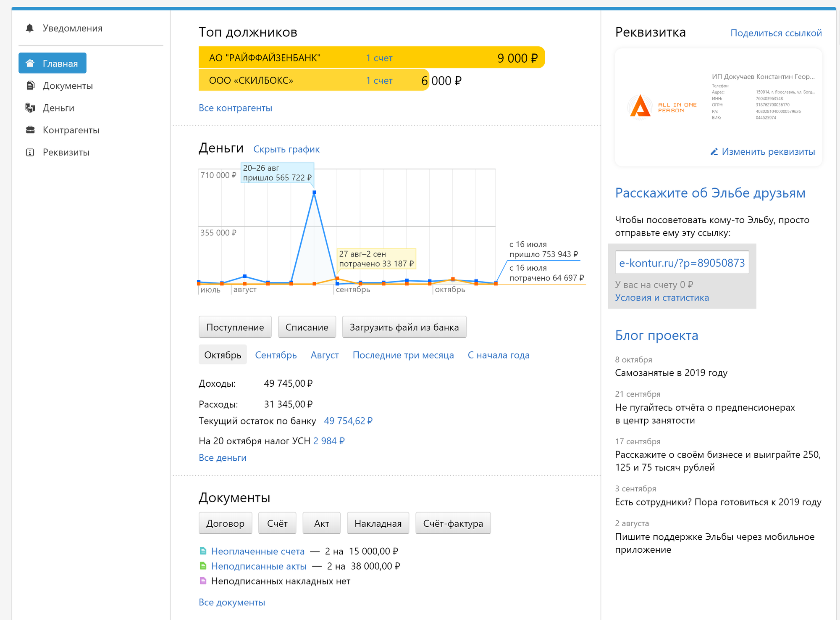Show the Последние три месяца period

coord(403,355)
